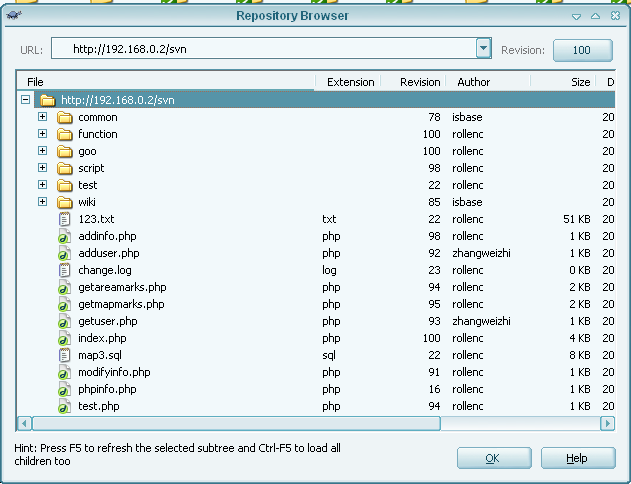Click the common folder icon

tap(64, 117)
